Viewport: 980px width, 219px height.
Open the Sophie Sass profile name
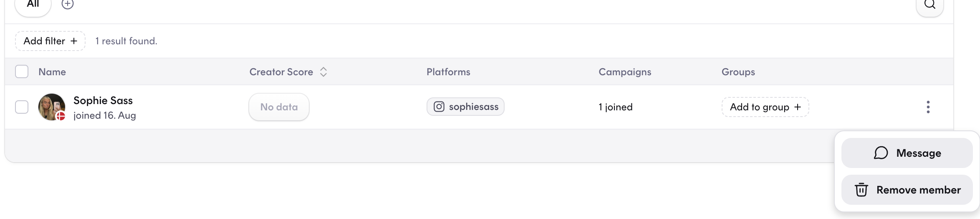click(103, 100)
